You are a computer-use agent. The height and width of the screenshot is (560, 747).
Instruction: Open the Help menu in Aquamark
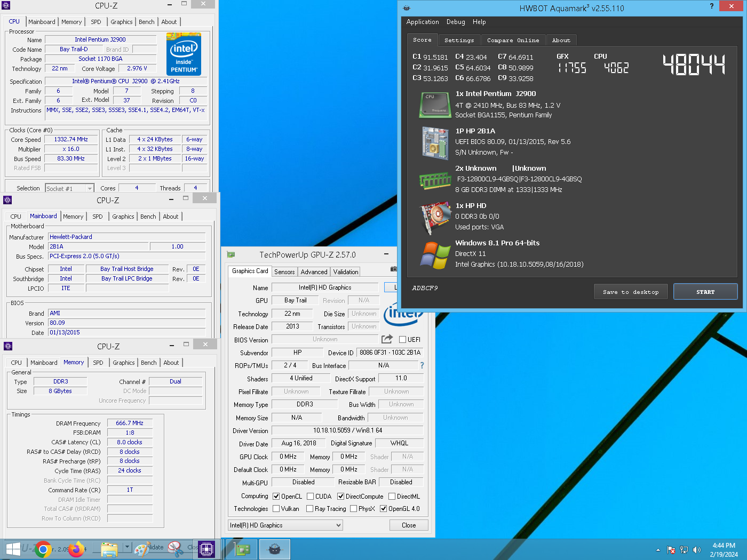click(479, 22)
